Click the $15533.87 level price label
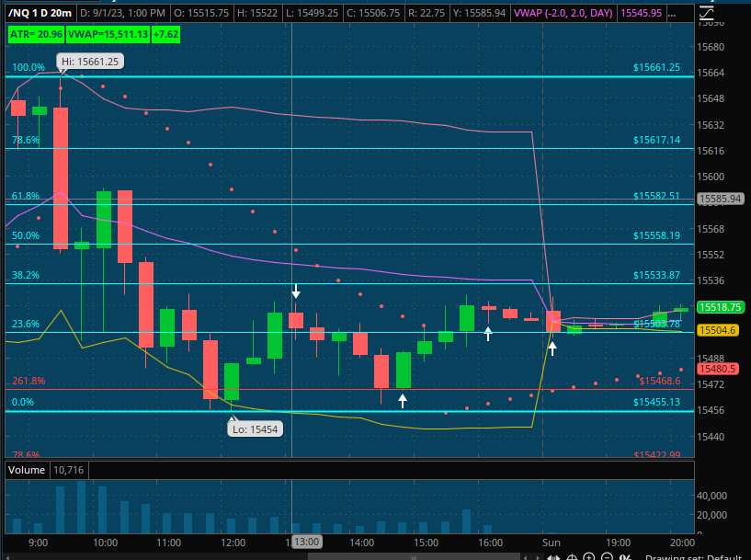751x560 pixels. (656, 275)
